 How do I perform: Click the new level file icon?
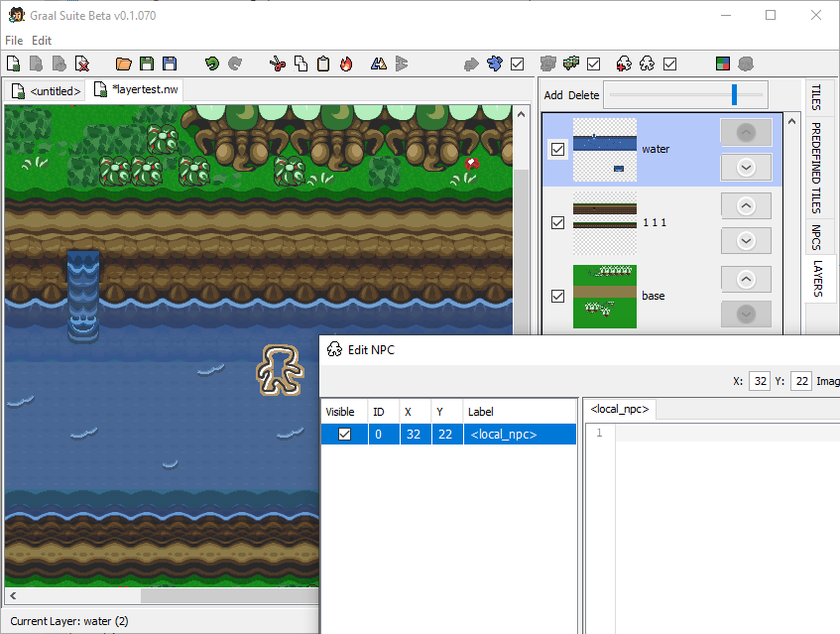13,63
